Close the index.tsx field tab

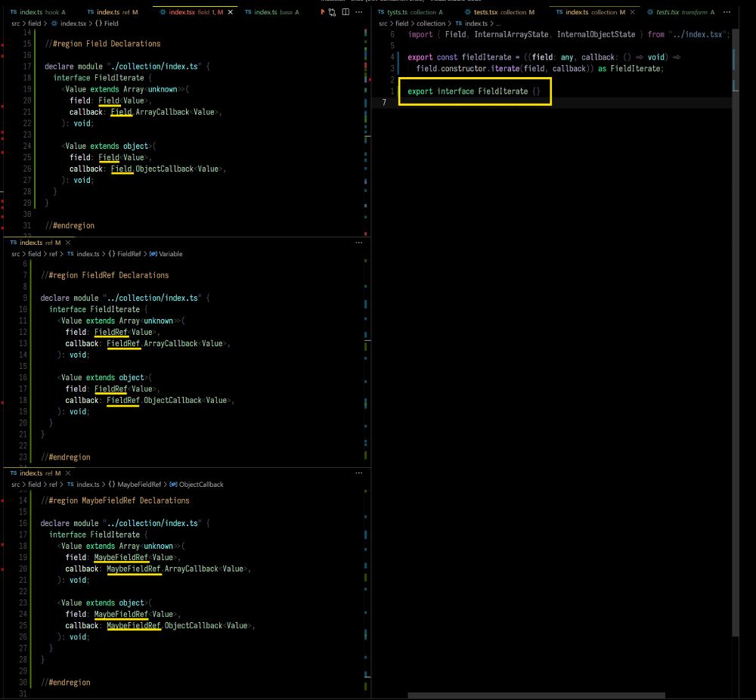click(231, 12)
